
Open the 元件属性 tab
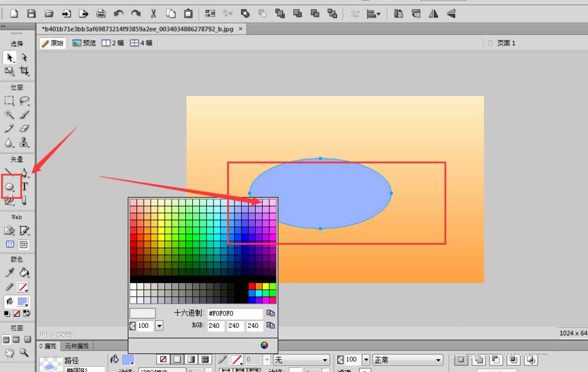(x=77, y=346)
